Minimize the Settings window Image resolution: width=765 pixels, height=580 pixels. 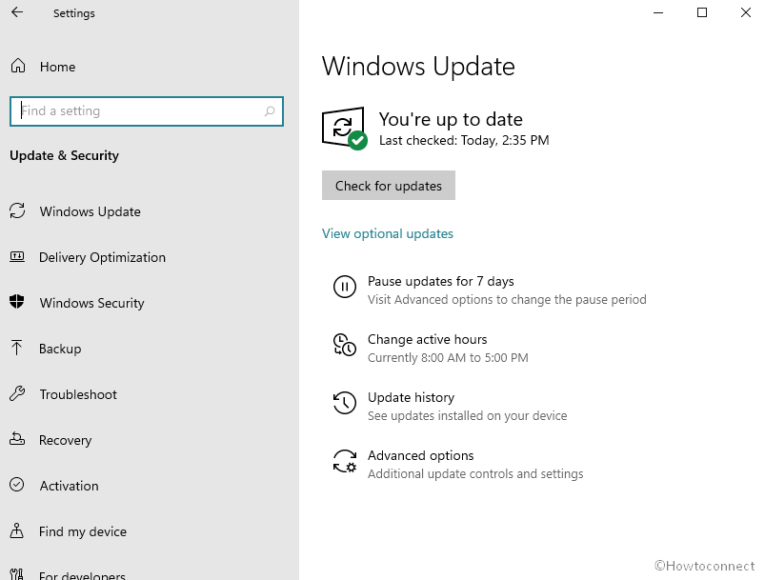(x=658, y=13)
